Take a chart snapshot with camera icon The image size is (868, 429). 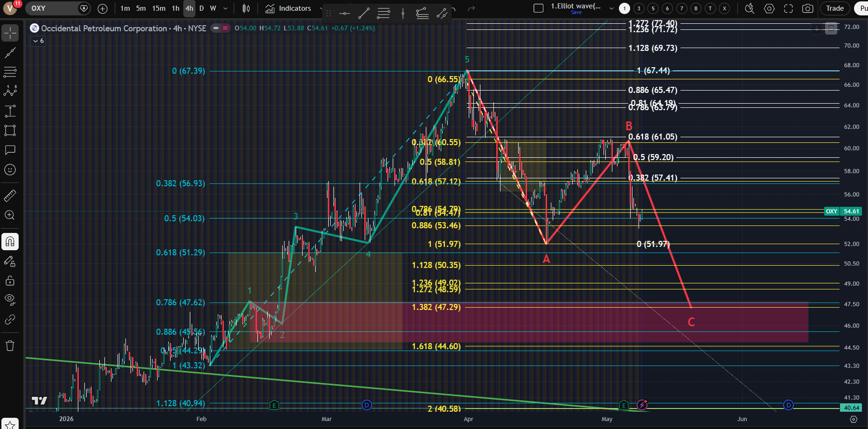[808, 8]
